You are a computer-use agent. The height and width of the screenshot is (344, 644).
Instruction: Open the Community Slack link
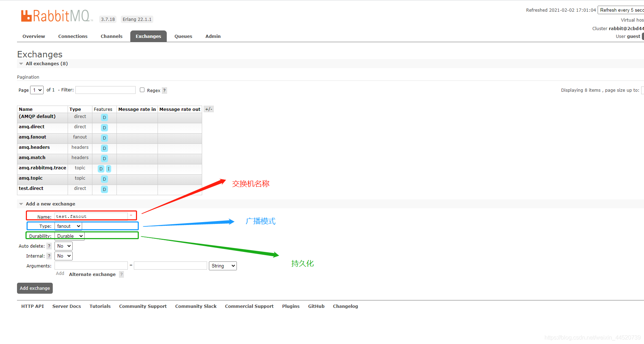click(x=196, y=306)
